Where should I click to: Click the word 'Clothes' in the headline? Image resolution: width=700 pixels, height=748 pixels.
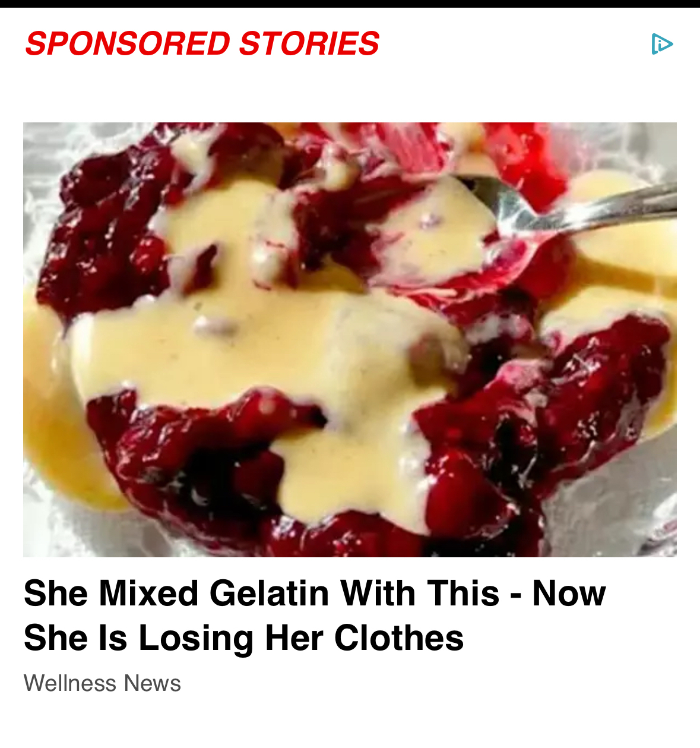pyautogui.click(x=399, y=638)
